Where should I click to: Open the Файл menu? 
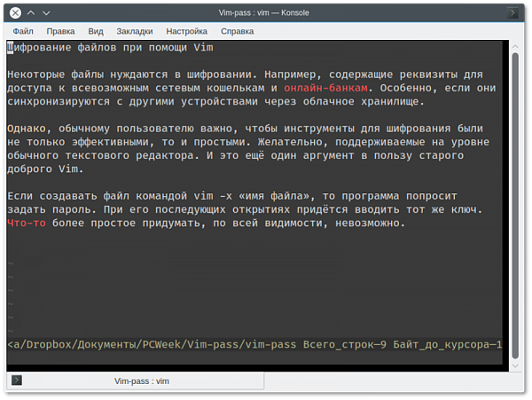click(23, 31)
